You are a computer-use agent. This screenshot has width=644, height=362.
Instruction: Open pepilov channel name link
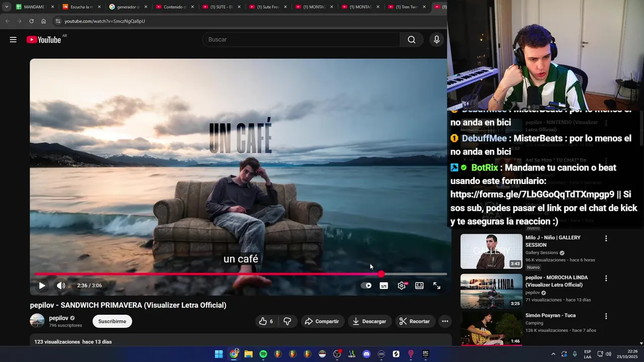58,318
